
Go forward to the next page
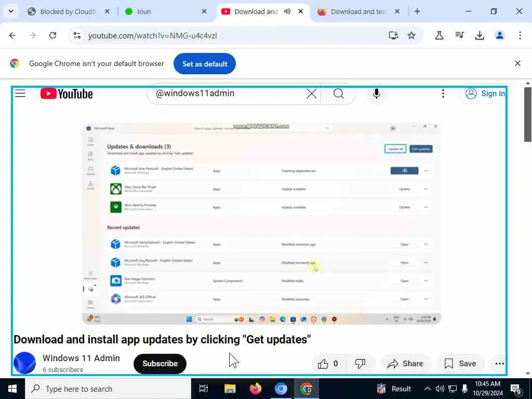(32, 35)
